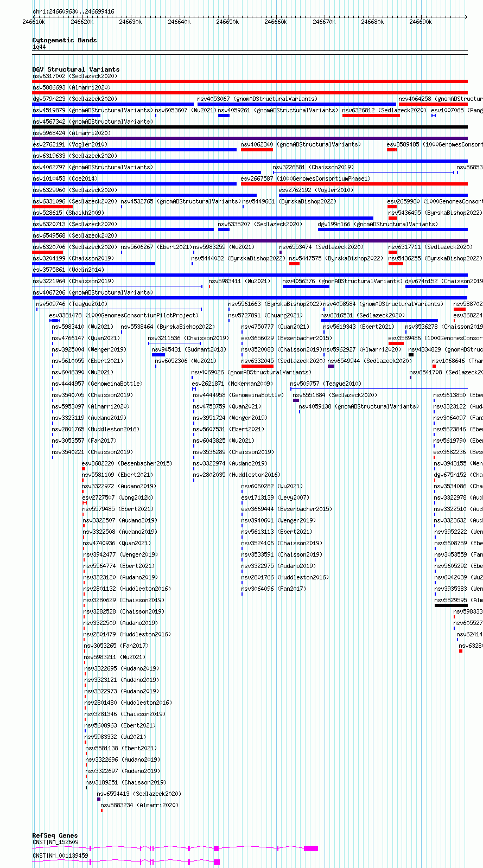Open nsv528615 (Shaikh2009) label

[68, 213]
